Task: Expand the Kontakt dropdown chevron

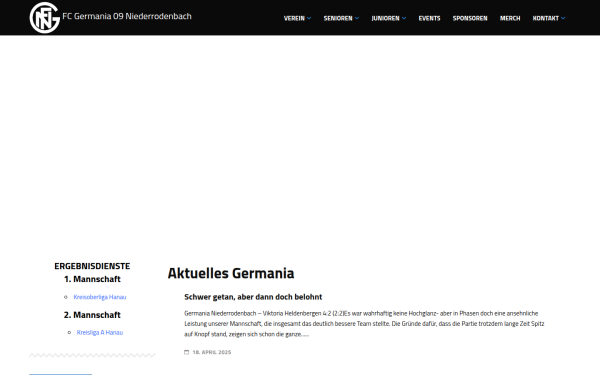Action: coord(563,18)
